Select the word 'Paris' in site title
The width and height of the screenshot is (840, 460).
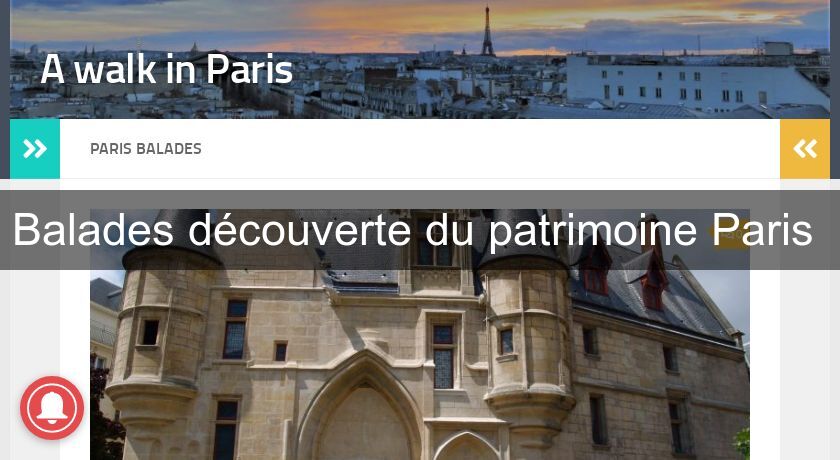click(x=249, y=69)
